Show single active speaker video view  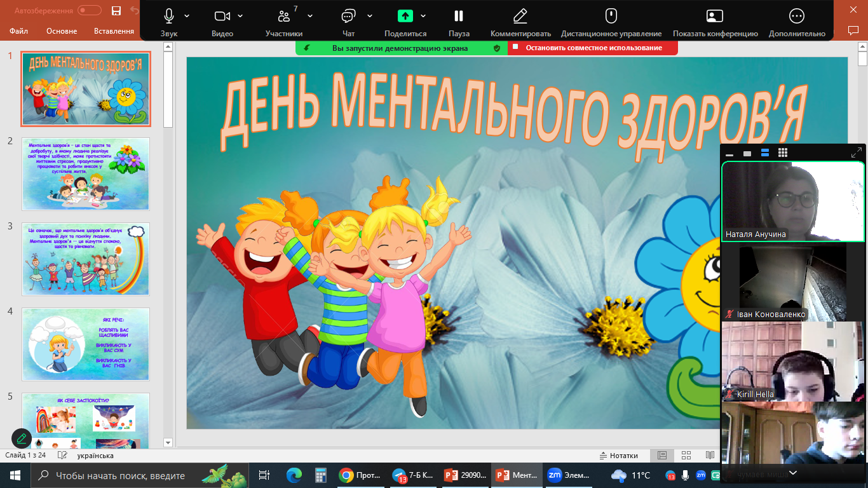click(x=747, y=153)
